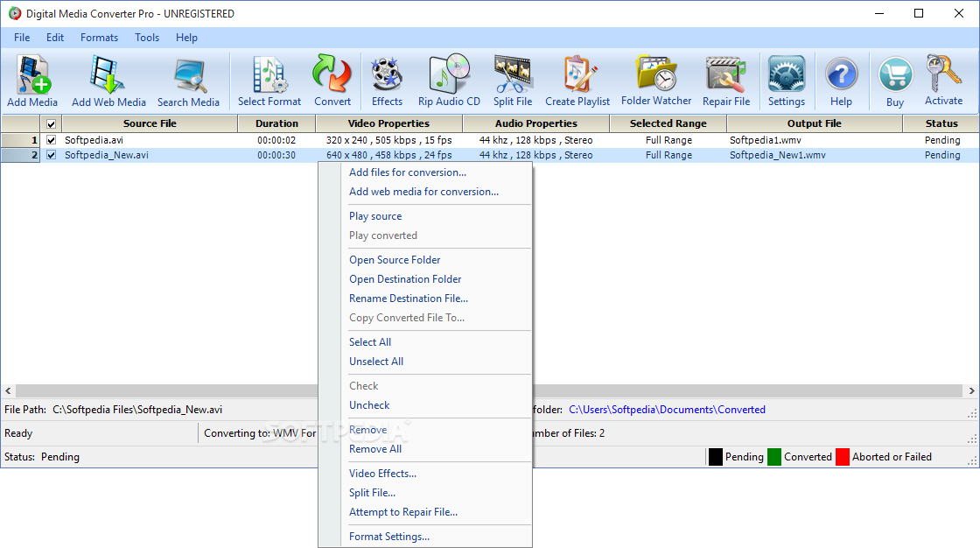Click Create Playlist icon
The width and height of the screenshot is (980, 548).
pyautogui.click(x=577, y=81)
